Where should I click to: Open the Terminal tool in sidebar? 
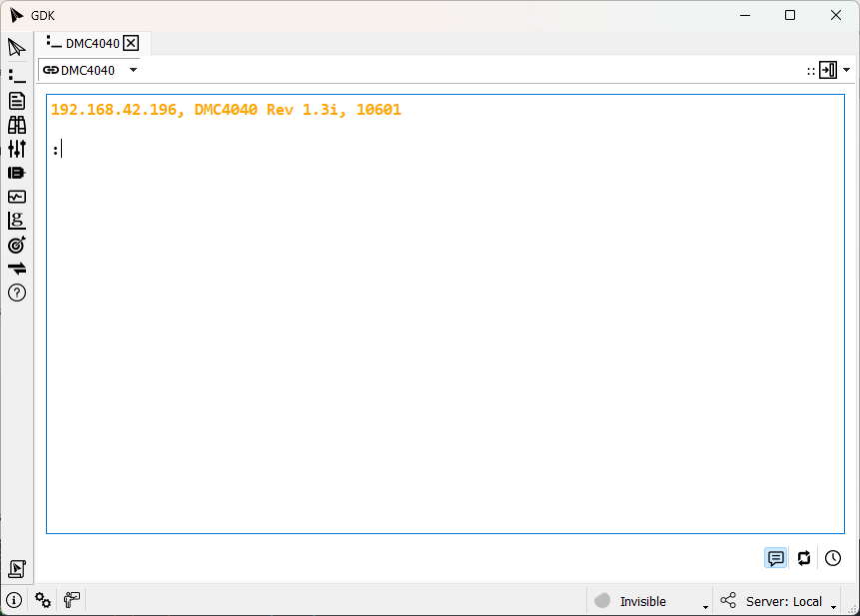17,76
